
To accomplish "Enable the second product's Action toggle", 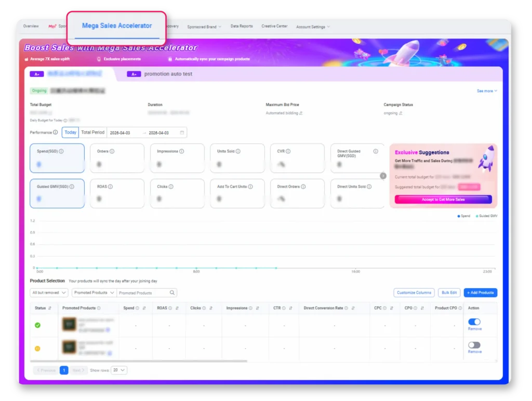I will [x=474, y=345].
